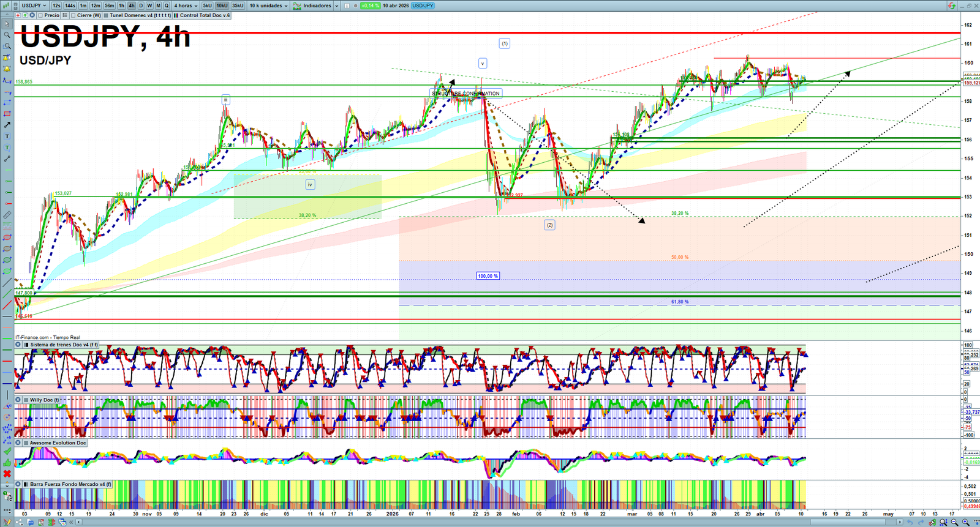
Task: Open the USDJPY symbol dropdown
Action: pos(34,6)
